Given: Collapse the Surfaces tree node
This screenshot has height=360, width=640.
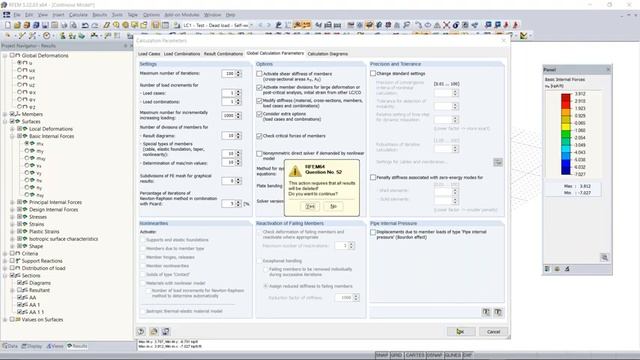Looking at the screenshot, I should point(5,122).
